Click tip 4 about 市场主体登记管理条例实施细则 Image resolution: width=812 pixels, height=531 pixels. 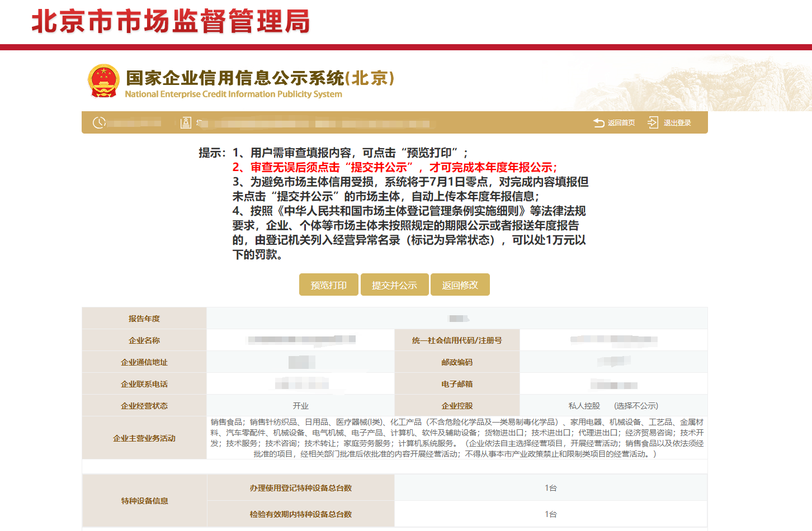click(409, 233)
